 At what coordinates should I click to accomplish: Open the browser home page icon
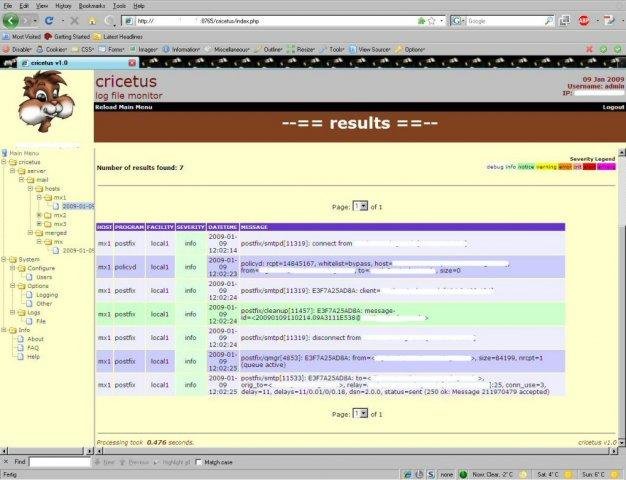pos(92,21)
